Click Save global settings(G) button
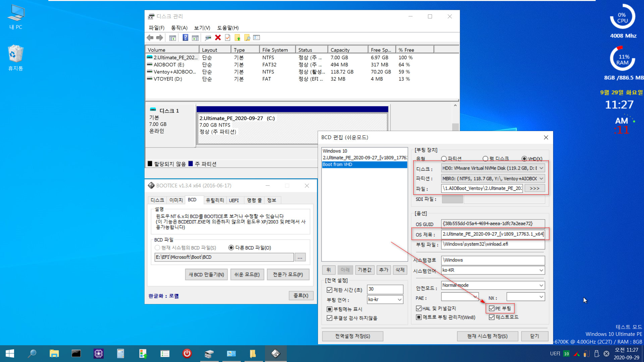644x362 pixels. [x=353, y=336]
